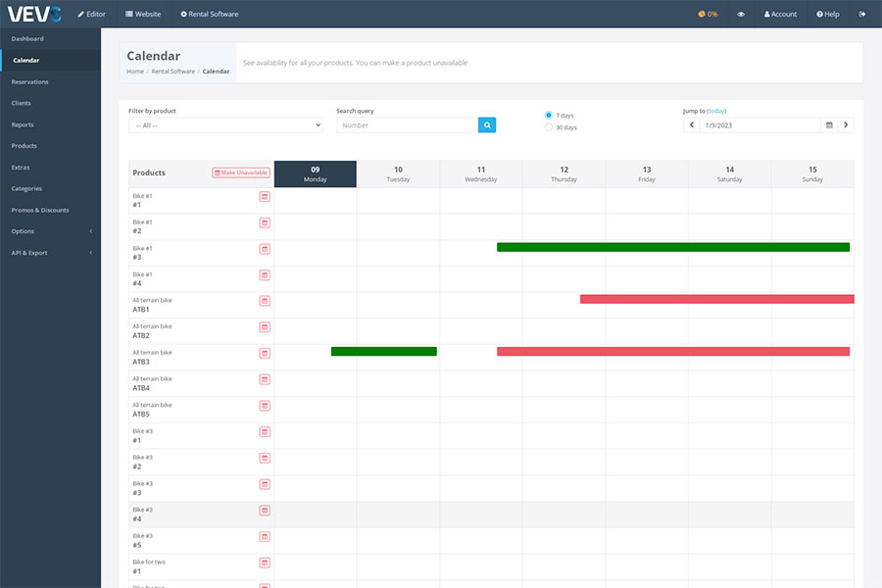Select the 30 days view

[549, 127]
